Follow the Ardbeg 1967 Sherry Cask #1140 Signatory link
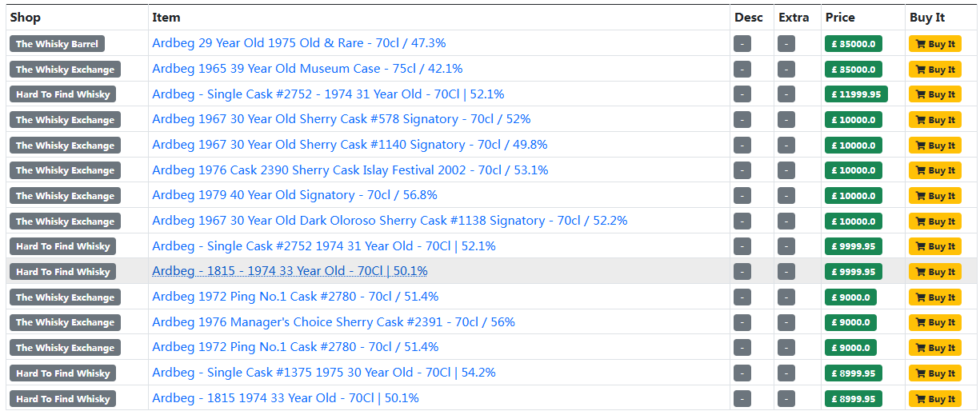The width and height of the screenshot is (980, 415). [x=350, y=145]
